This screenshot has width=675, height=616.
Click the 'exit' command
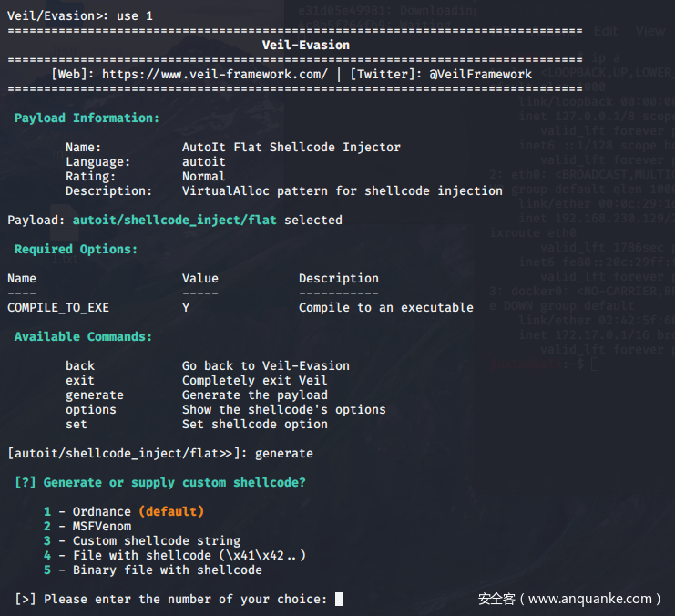80,380
